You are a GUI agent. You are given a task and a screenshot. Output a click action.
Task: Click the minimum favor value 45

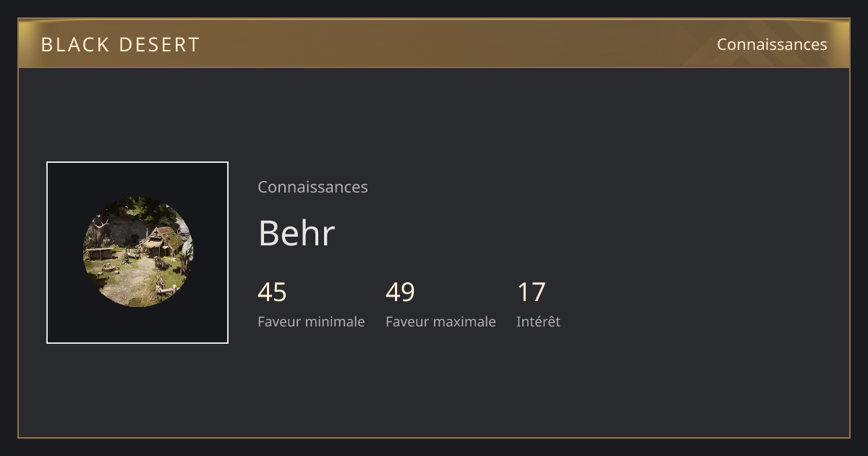point(272,292)
